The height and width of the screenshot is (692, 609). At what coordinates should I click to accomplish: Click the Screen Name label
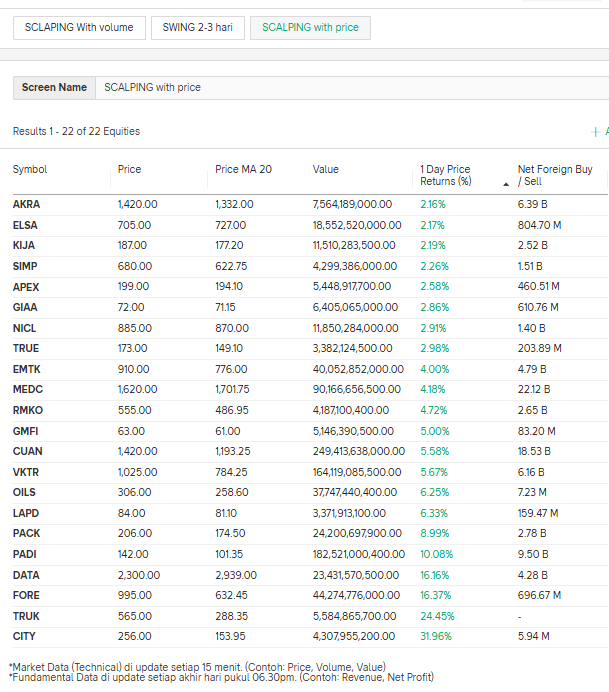[54, 88]
